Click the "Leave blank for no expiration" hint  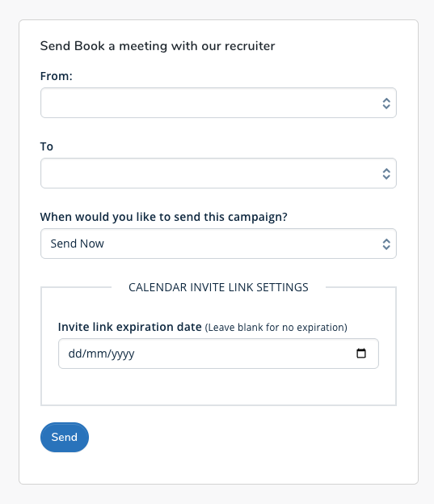[276, 328]
